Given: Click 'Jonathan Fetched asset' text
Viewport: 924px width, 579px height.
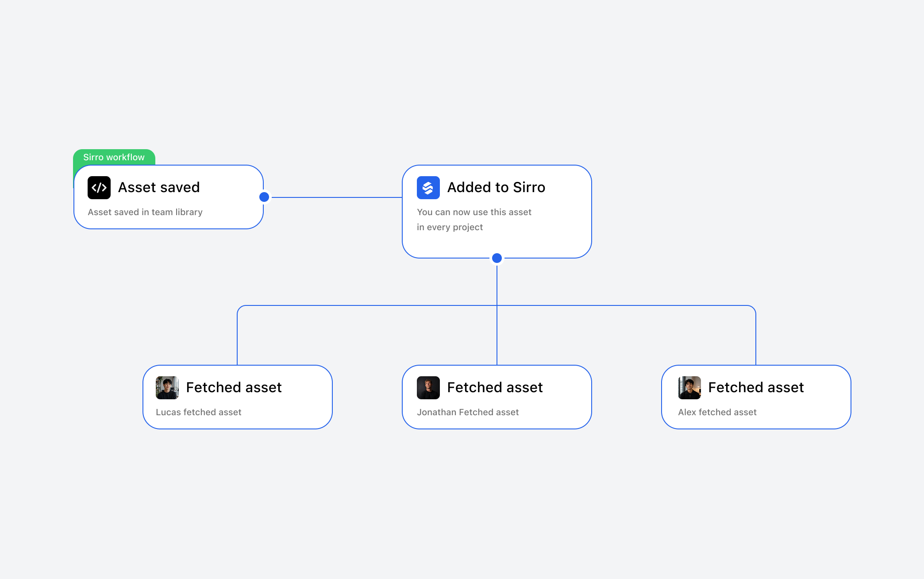Looking at the screenshot, I should coord(468,412).
